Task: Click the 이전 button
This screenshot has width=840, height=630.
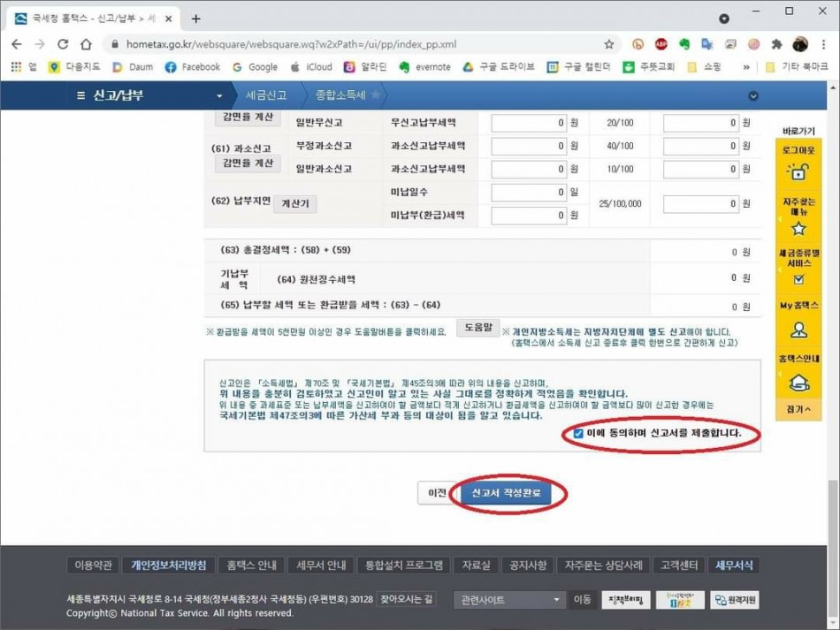Action: [x=437, y=494]
